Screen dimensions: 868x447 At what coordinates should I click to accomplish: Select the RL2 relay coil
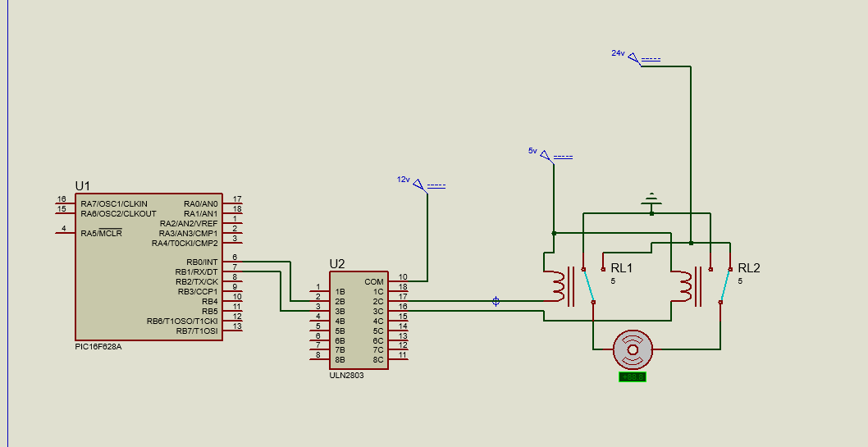pyautogui.click(x=684, y=286)
